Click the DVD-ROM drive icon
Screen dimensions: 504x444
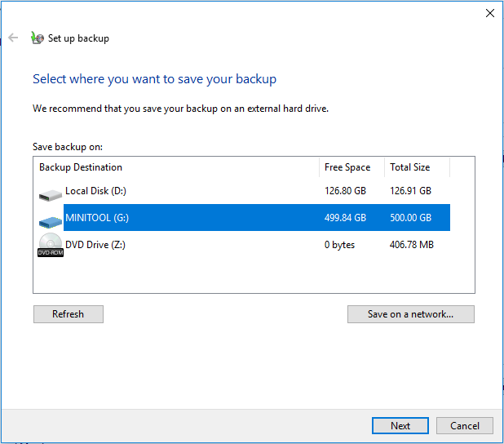pyautogui.click(x=51, y=245)
